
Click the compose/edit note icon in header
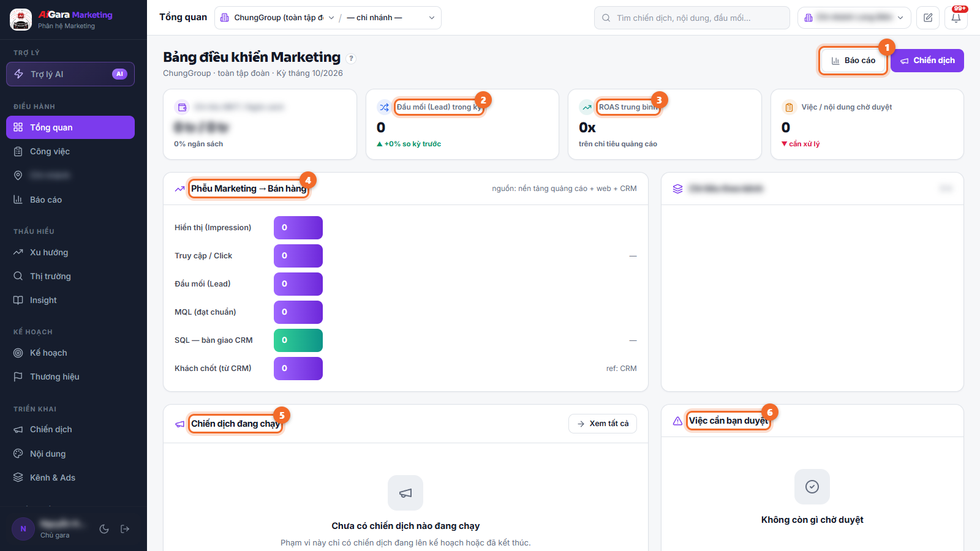928,18
